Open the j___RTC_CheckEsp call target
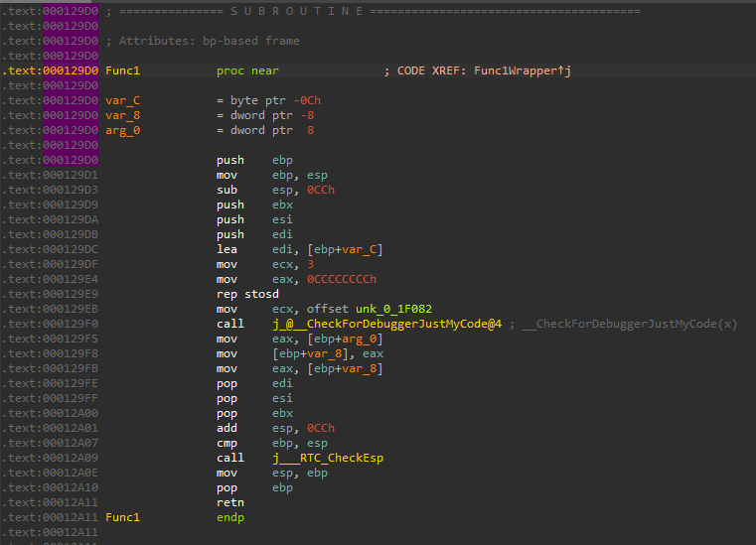756x545 pixels. [328, 459]
